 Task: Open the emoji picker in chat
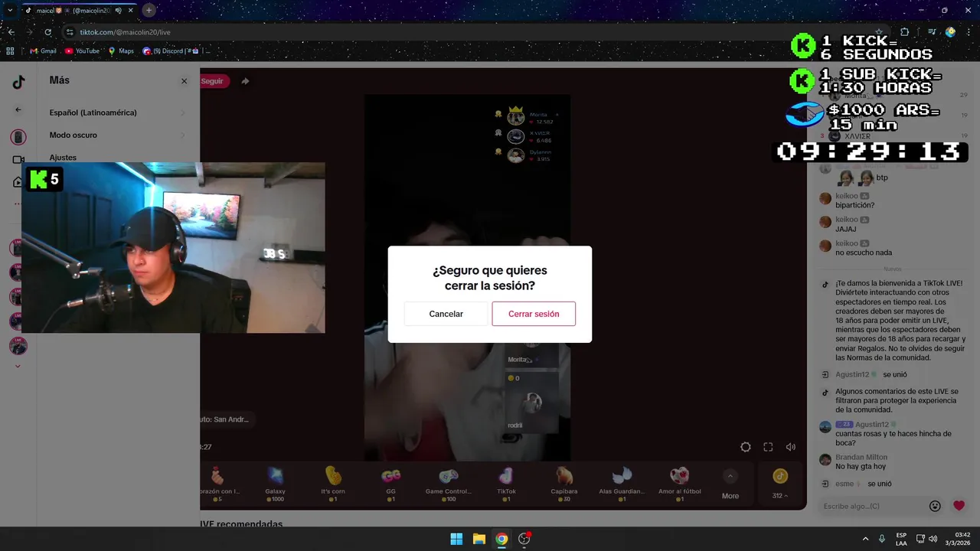tap(935, 506)
